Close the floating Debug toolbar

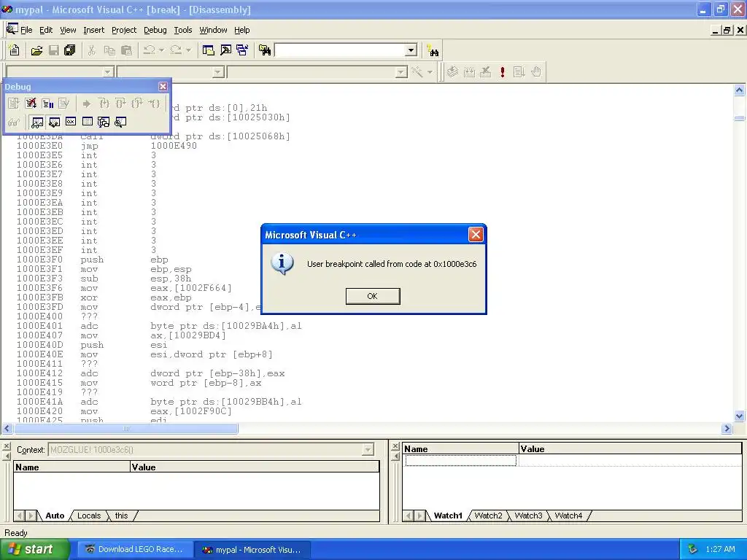163,86
